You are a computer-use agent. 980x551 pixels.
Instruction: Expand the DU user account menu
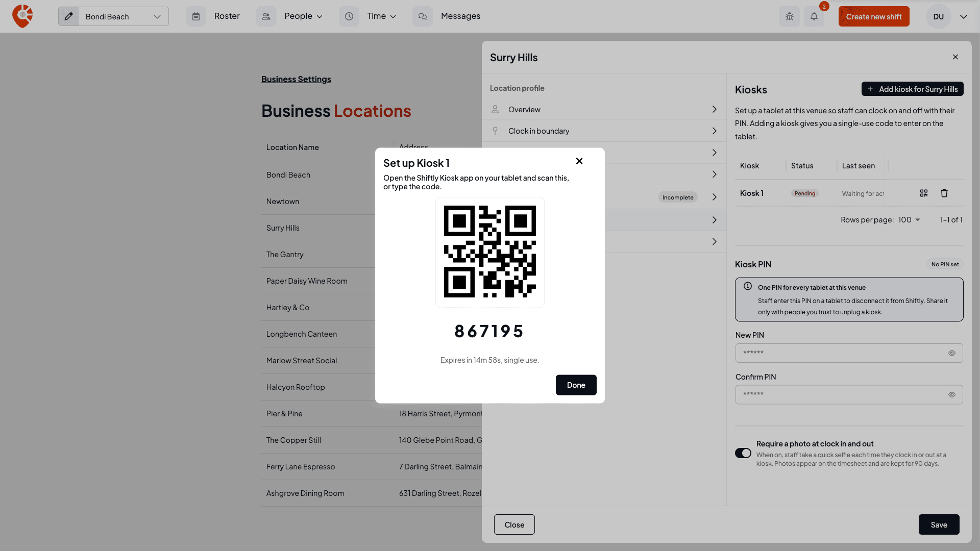click(964, 16)
